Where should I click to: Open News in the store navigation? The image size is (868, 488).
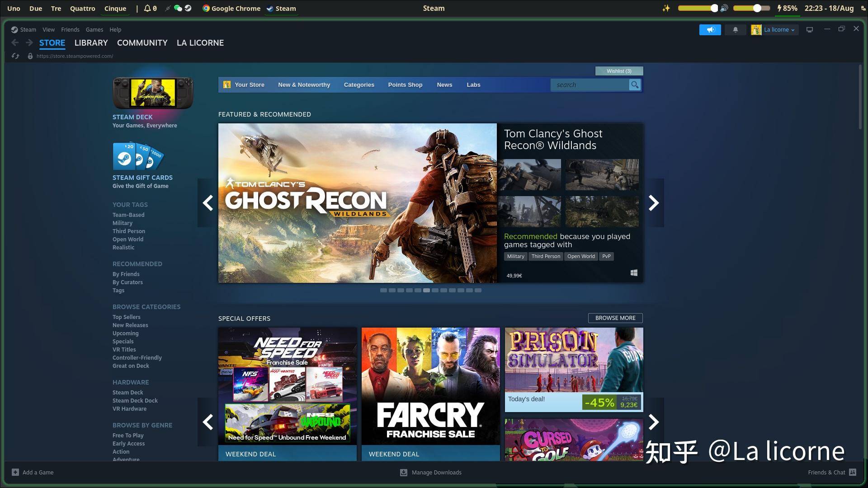[x=444, y=84]
